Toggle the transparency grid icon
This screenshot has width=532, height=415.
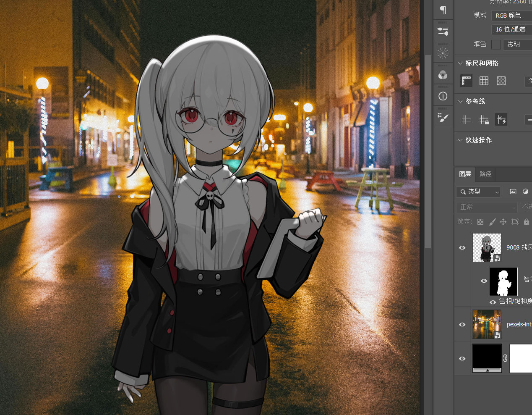501,81
